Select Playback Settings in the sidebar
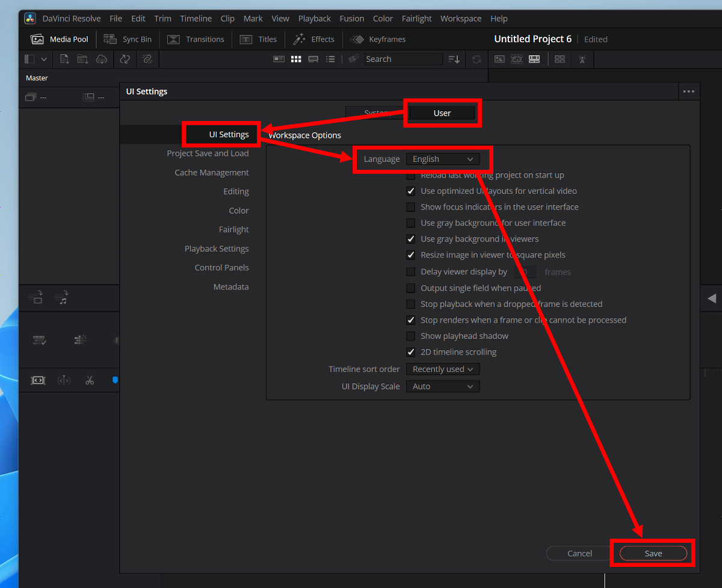The image size is (722, 588). [x=217, y=249]
